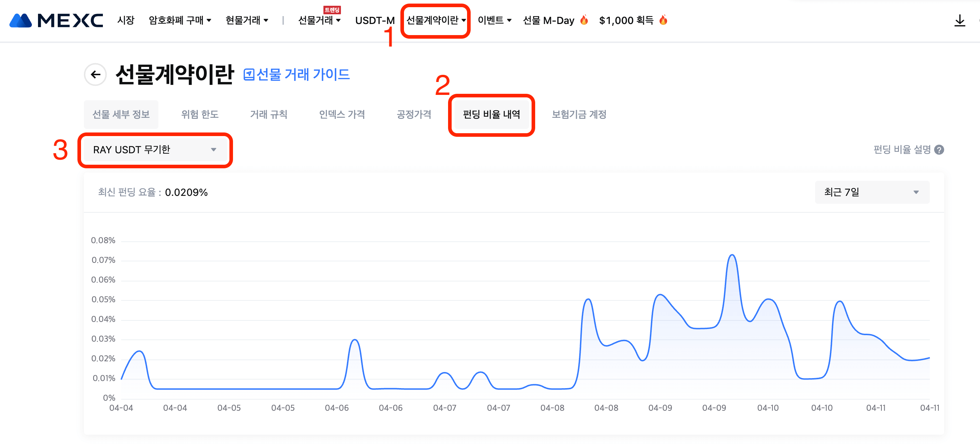The width and height of the screenshot is (980, 444).
Task: Open the 이벤트 menu
Action: 494,20
